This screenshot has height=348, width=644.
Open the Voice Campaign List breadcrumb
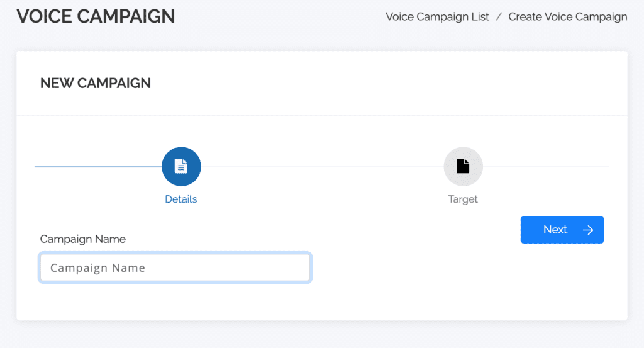437,17
